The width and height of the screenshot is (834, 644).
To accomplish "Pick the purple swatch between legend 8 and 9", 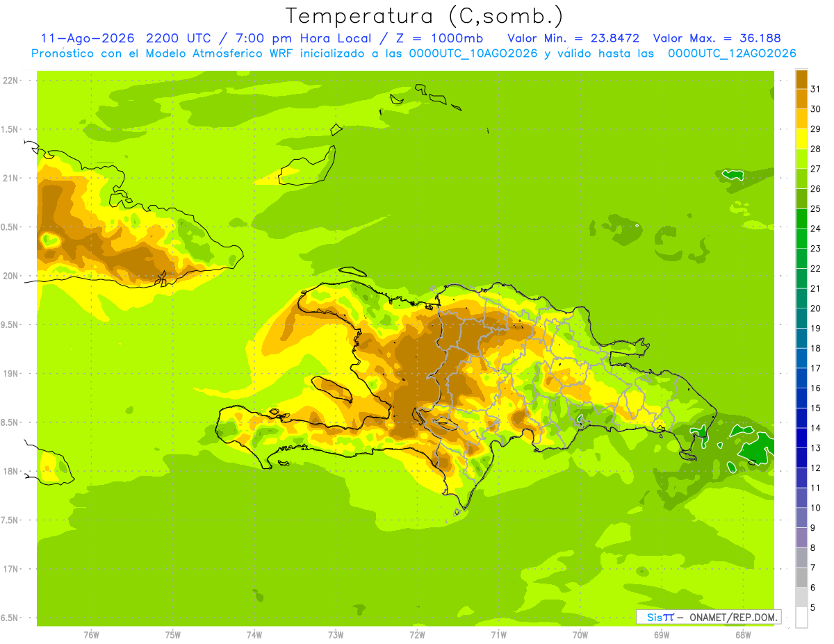I will point(801,538).
